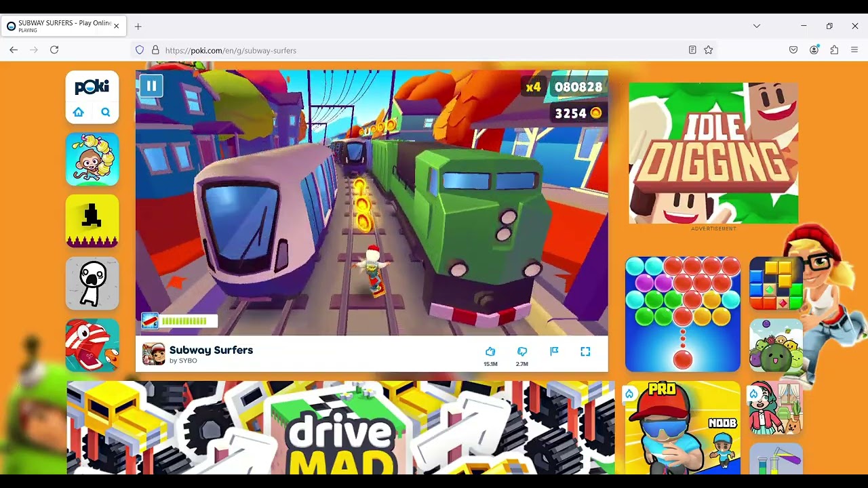This screenshot has height=488, width=868.
Task: Open Firefox account icon
Action: tap(814, 50)
